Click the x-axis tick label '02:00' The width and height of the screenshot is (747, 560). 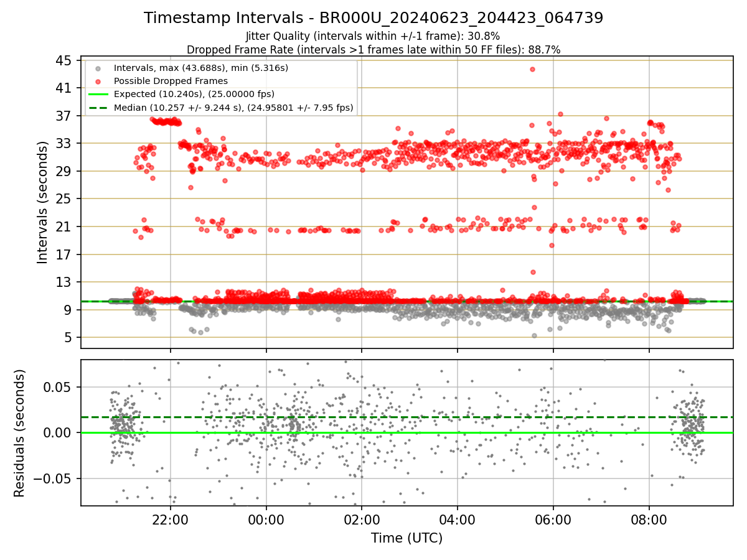[362, 520]
